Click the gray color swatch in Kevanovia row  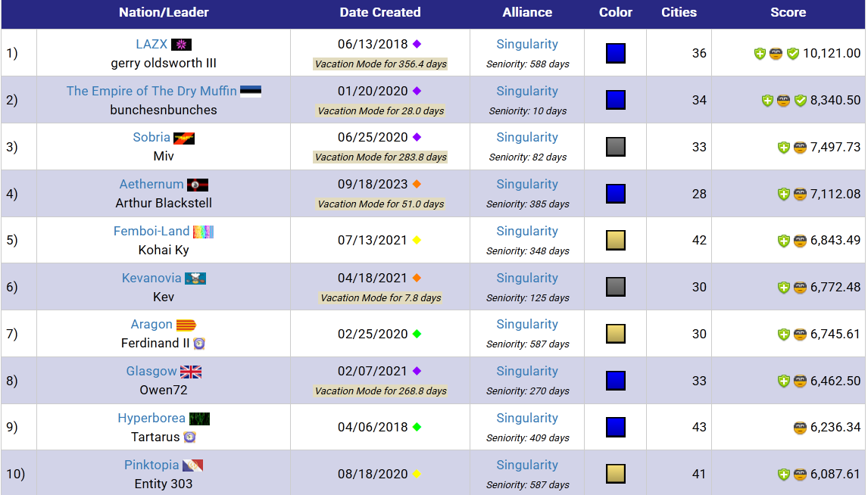(x=616, y=287)
